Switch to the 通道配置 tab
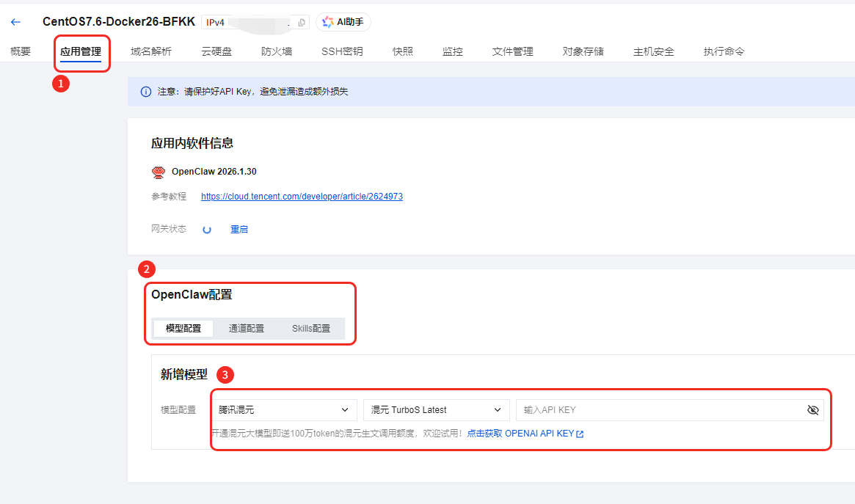Screen dimensions: 855x504 (247, 329)
